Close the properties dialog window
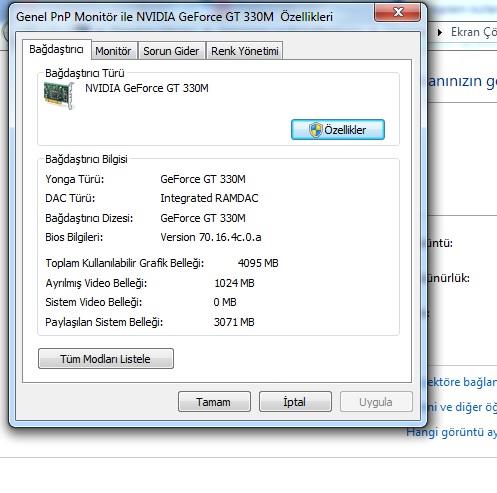497x493 pixels. 398,12
